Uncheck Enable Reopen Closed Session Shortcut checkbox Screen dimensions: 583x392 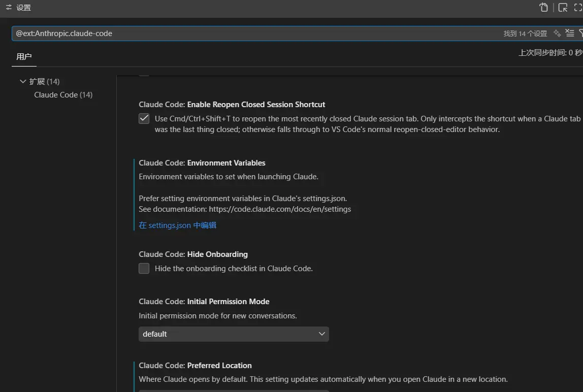pos(144,119)
